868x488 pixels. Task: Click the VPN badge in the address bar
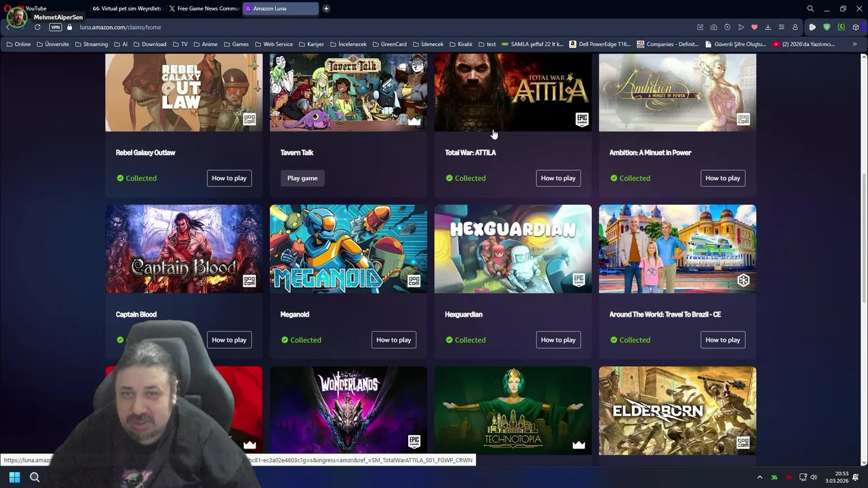(x=56, y=27)
